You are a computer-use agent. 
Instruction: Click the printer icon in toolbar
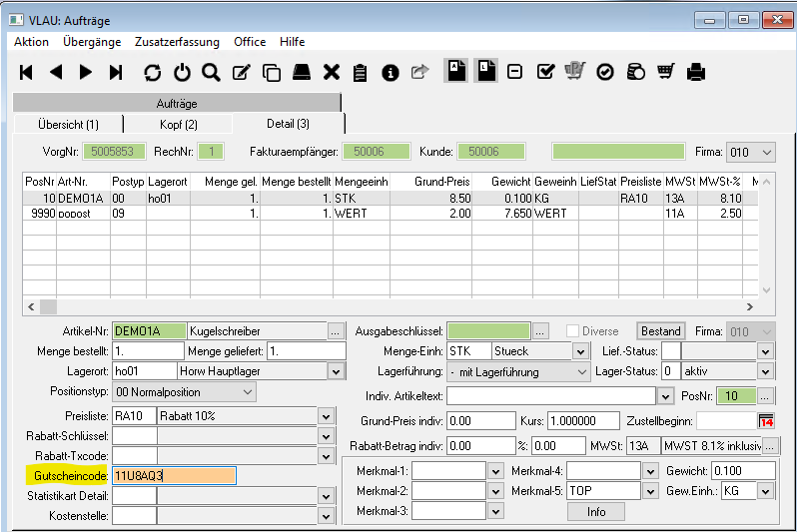(x=696, y=72)
